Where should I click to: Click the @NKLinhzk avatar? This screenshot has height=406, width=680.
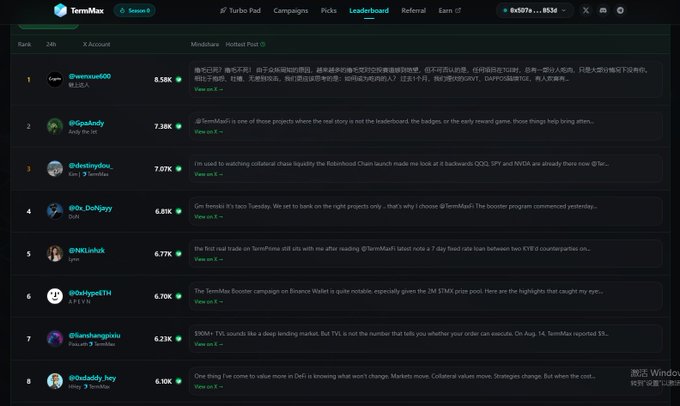55,254
